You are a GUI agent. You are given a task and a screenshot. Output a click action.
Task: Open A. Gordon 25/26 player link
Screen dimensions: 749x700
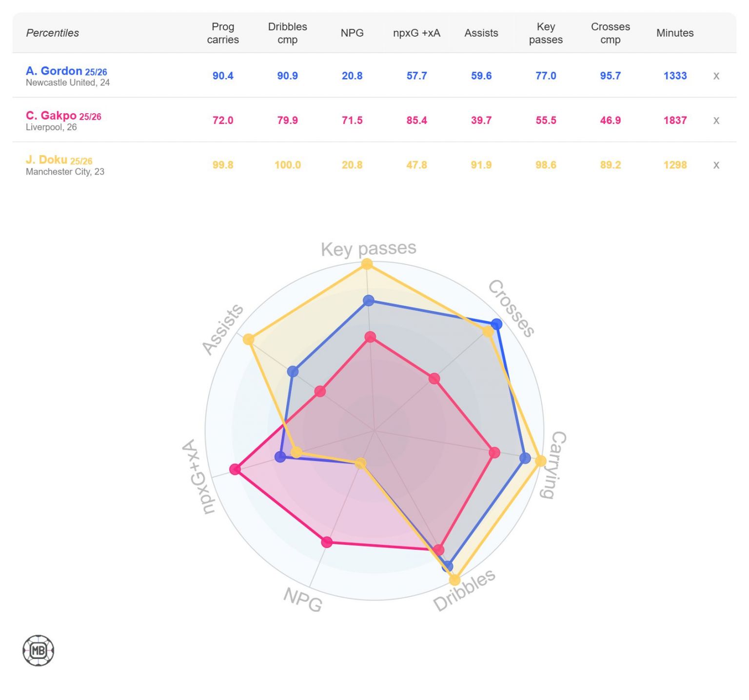point(66,71)
